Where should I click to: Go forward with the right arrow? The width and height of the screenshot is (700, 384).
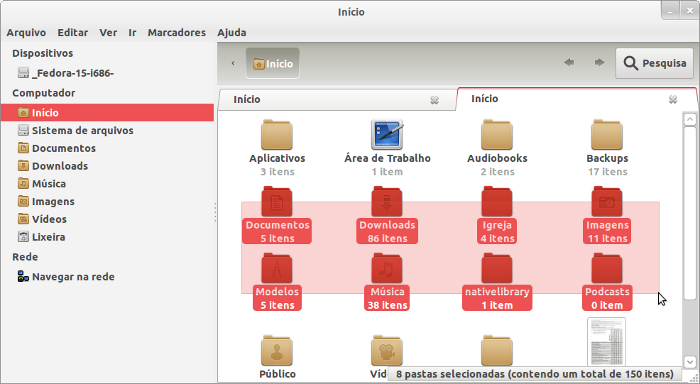pos(599,63)
